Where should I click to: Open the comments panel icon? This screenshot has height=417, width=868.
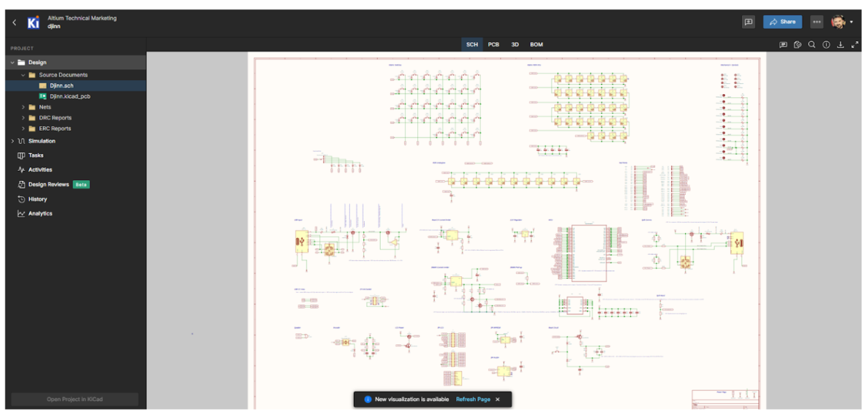point(783,45)
